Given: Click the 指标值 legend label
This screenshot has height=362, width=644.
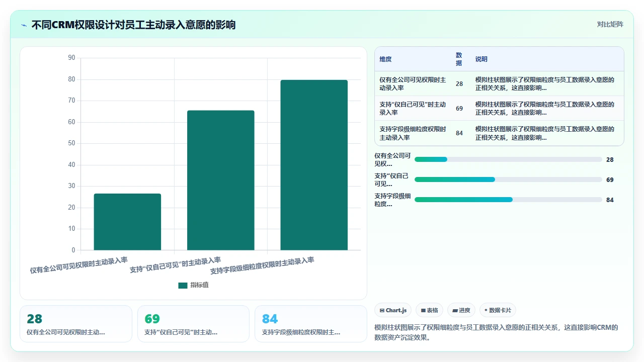Looking at the screenshot, I should pos(199,285).
